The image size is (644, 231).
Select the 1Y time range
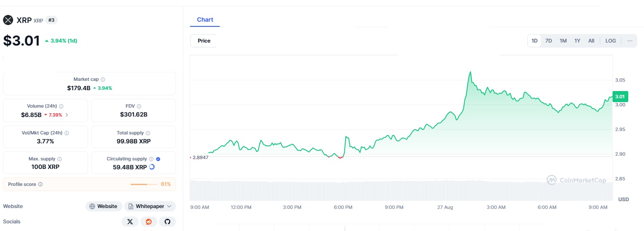coord(577,41)
